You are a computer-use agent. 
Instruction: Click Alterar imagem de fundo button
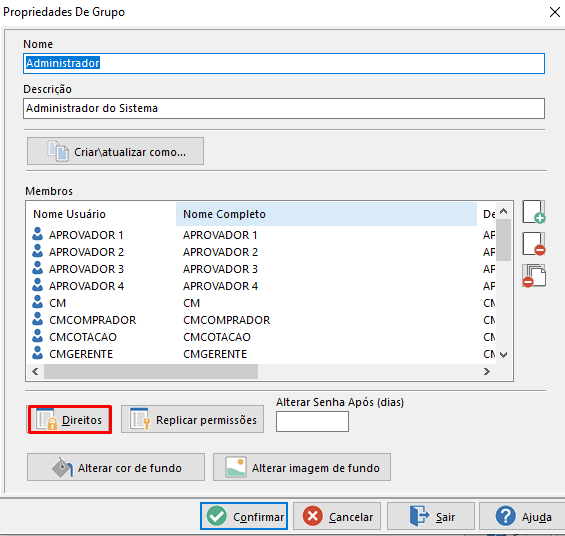click(302, 467)
